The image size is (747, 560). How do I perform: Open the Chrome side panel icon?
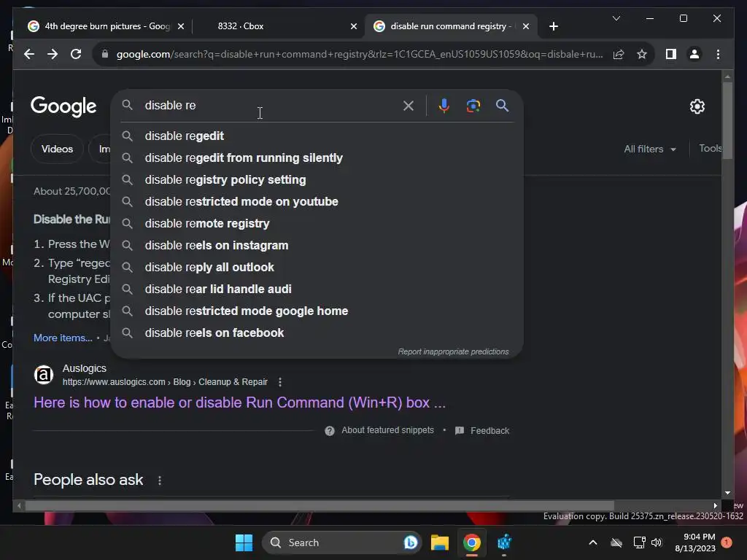point(671,54)
